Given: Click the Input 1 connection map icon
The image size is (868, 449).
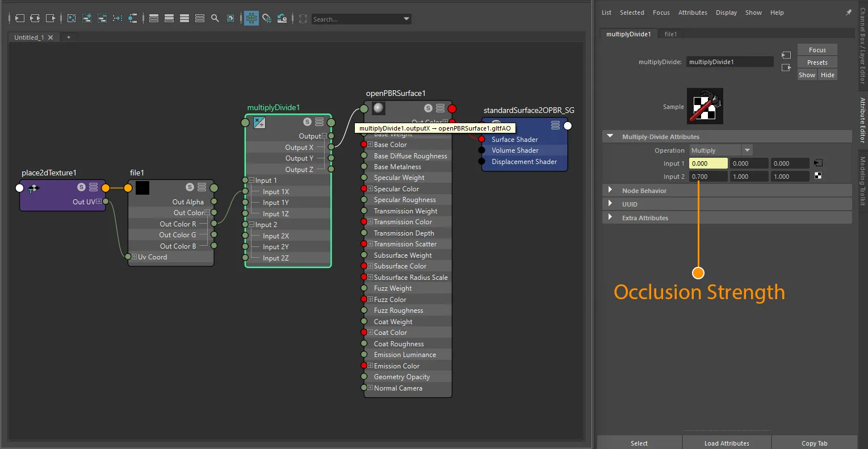Looking at the screenshot, I should [818, 163].
